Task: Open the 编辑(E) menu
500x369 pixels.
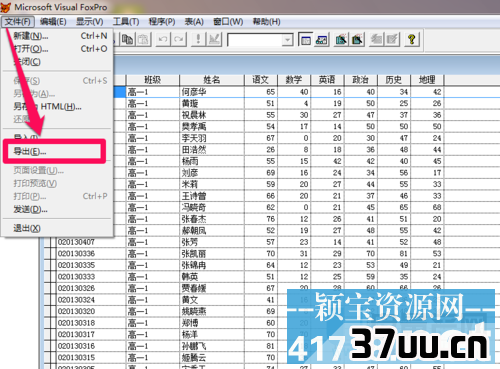Action: (53, 22)
